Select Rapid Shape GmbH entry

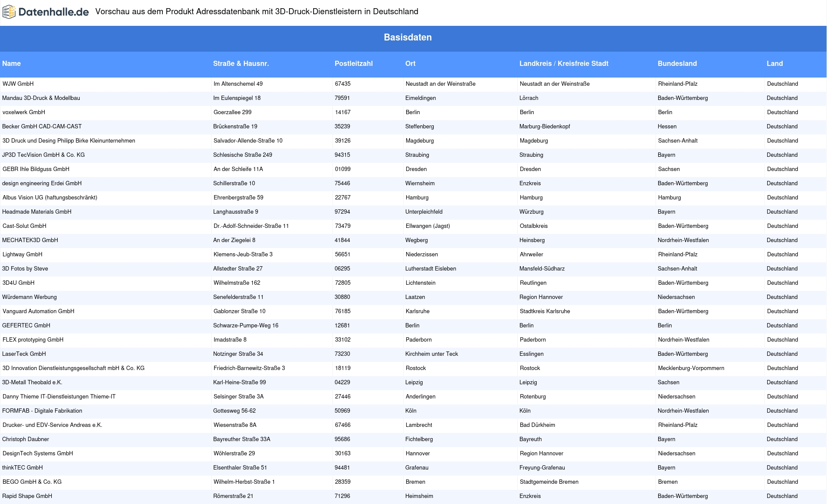pos(27,496)
